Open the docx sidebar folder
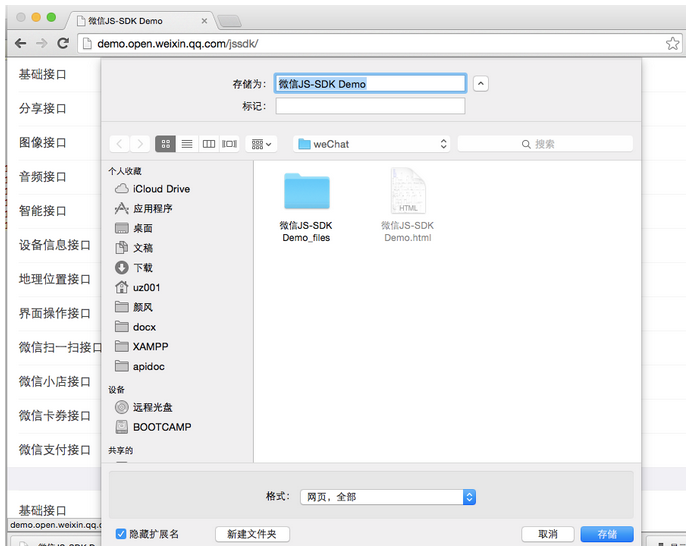The height and width of the screenshot is (552, 691). [x=136, y=327]
